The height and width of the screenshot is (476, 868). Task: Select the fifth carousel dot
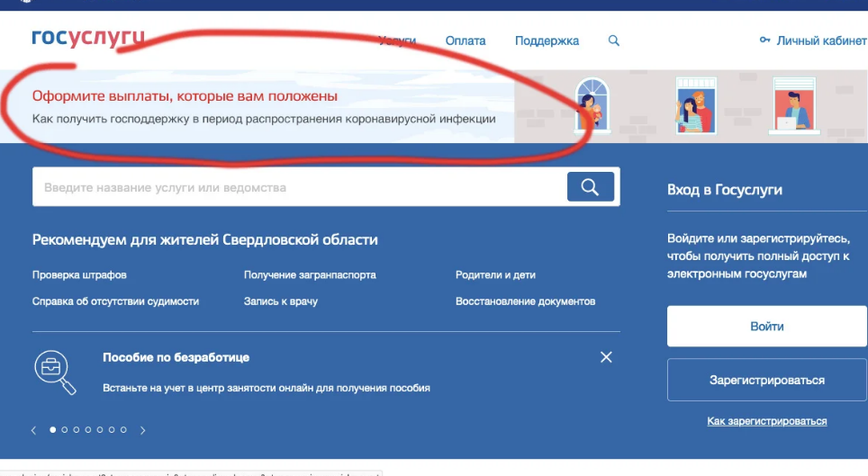click(100, 429)
